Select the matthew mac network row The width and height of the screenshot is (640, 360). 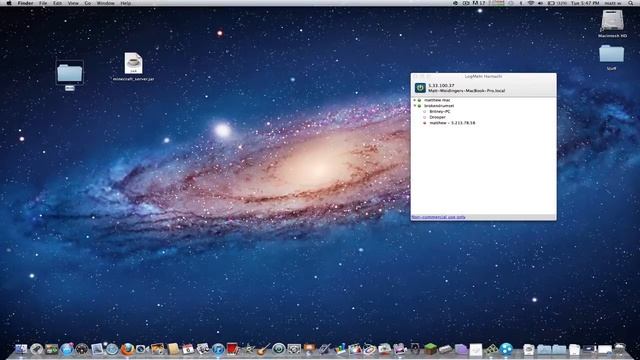tap(483, 100)
